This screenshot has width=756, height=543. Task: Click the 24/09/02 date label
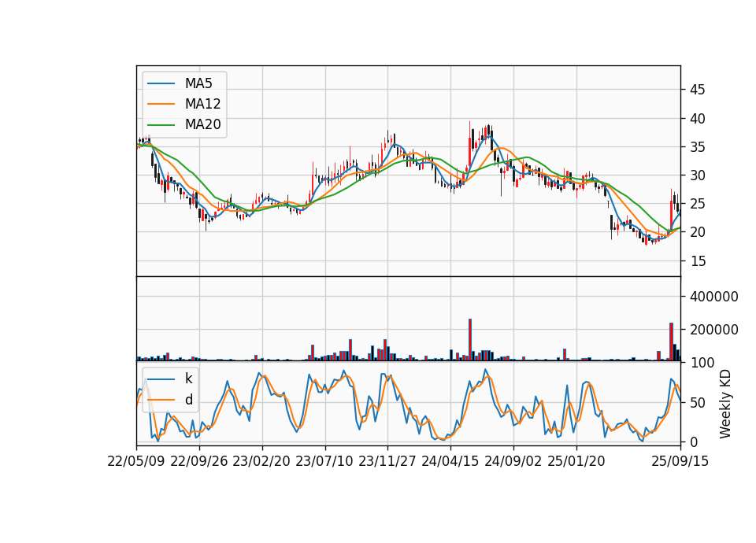[x=513, y=462]
